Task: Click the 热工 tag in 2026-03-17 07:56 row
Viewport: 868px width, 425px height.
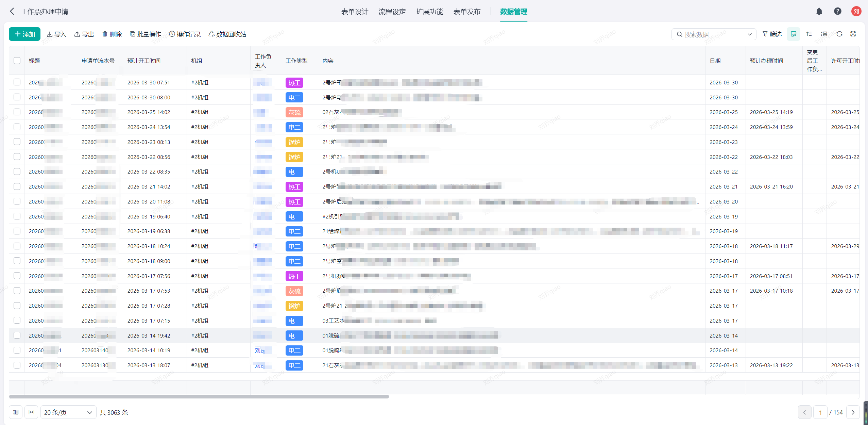Action: (294, 276)
